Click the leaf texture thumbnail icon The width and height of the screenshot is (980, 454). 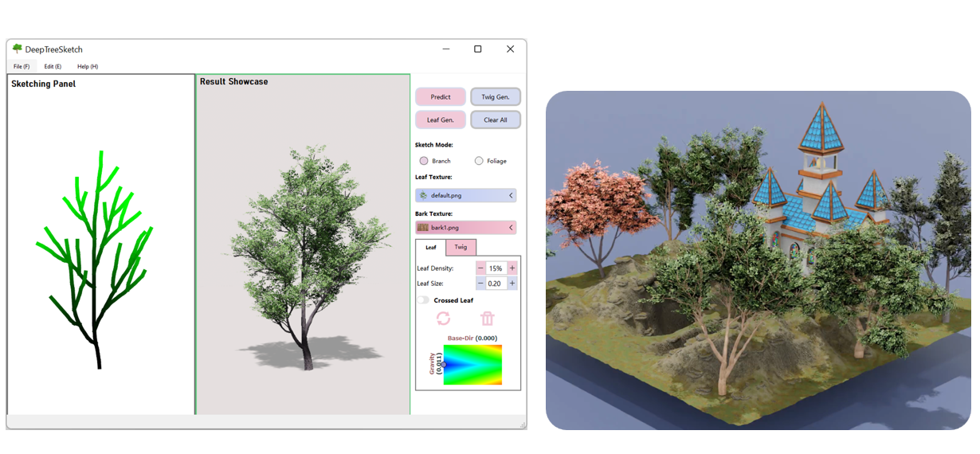(x=423, y=195)
